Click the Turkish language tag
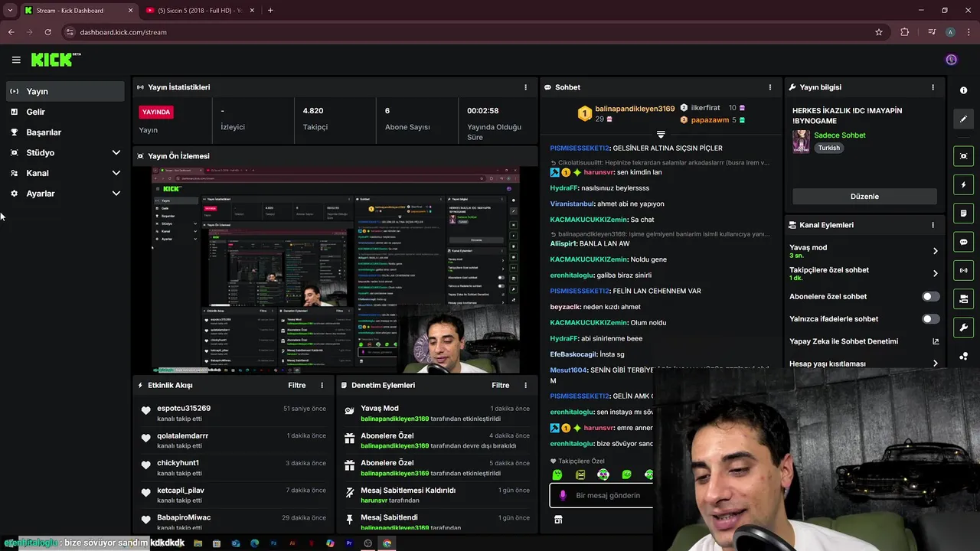Viewport: 980px width, 551px height. (x=828, y=148)
